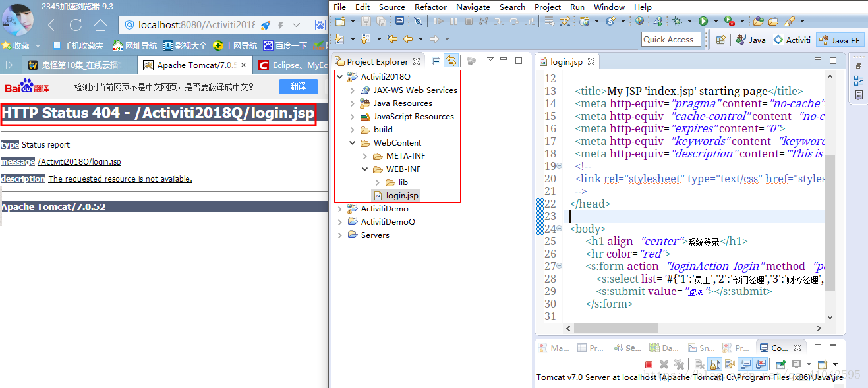Viewport: 868px width, 388px height.
Task: Switch to the Java EE perspective
Action: coord(839,40)
